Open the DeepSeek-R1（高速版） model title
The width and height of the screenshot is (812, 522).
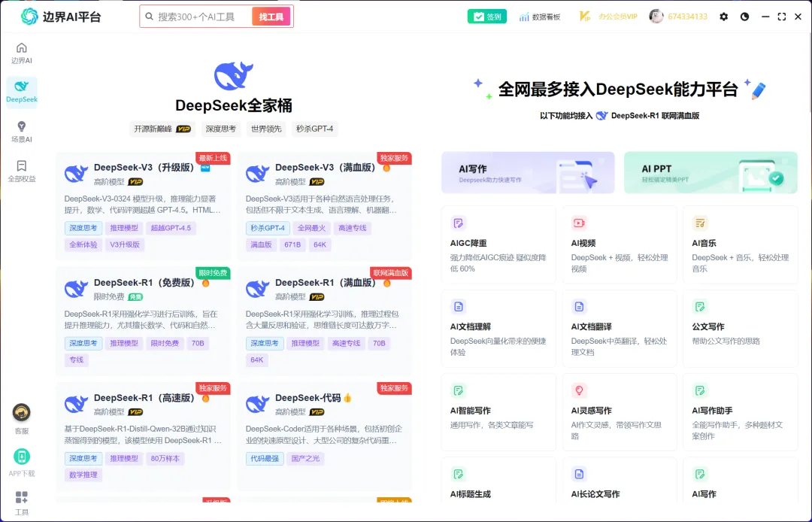(x=144, y=398)
